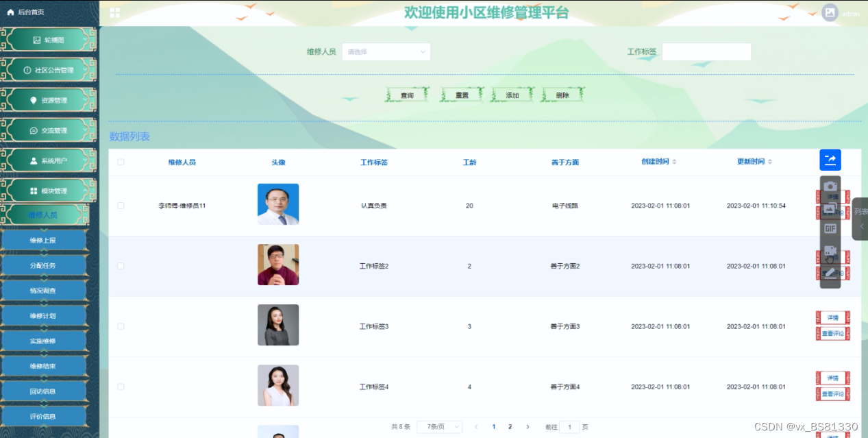Click 详情 for the 工作标签4 row
Image resolution: width=868 pixels, height=438 pixels.
833,378
